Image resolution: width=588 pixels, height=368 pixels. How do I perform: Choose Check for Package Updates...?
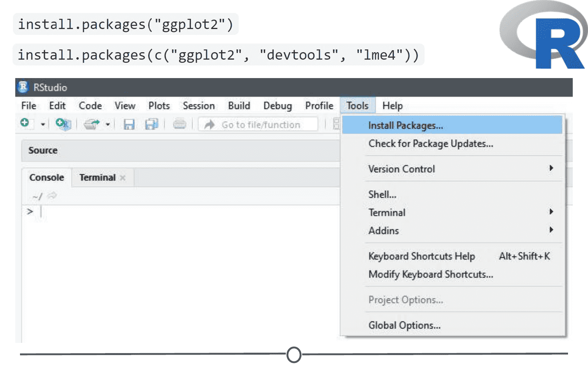click(431, 144)
